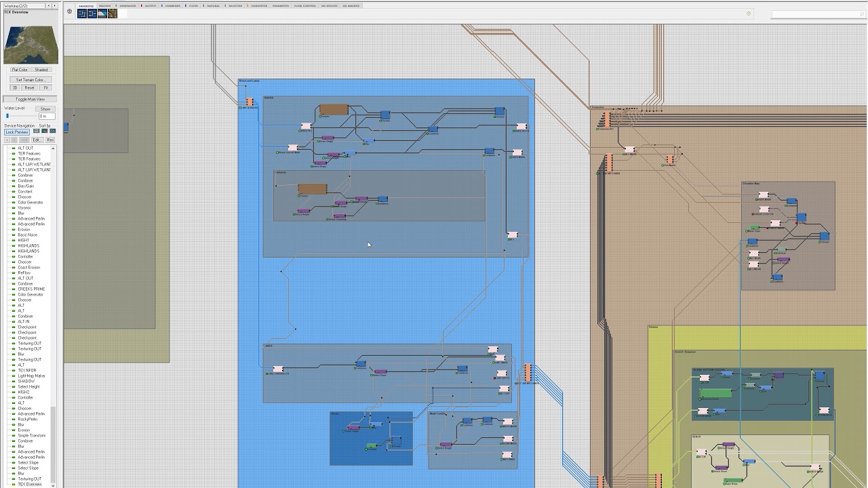Reset the preview view
The height and width of the screenshot is (488, 868).
coord(29,87)
